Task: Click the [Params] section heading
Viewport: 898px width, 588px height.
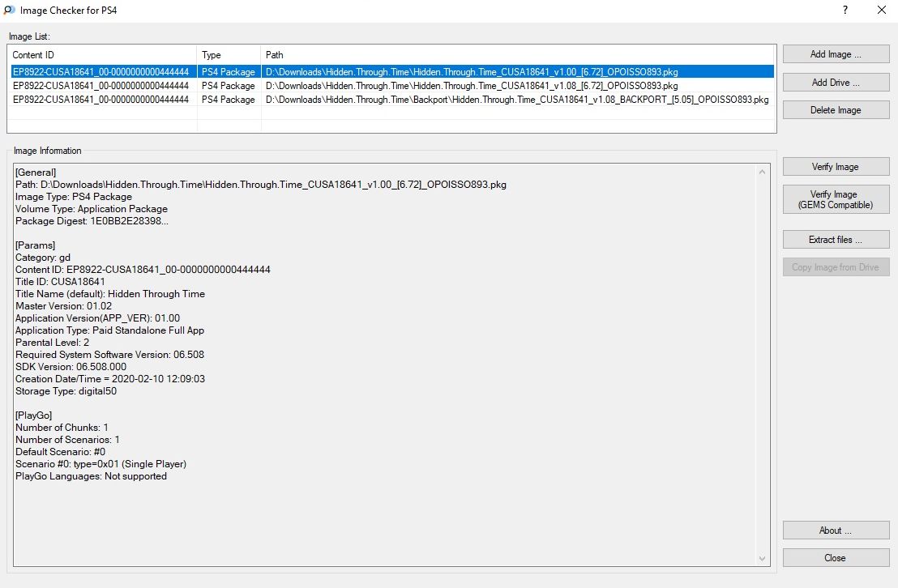Action: 35,245
